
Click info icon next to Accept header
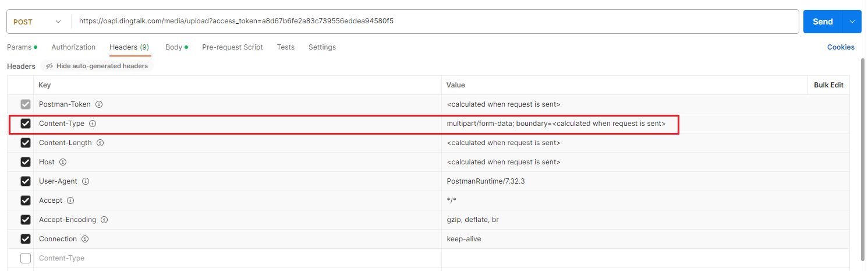point(70,200)
